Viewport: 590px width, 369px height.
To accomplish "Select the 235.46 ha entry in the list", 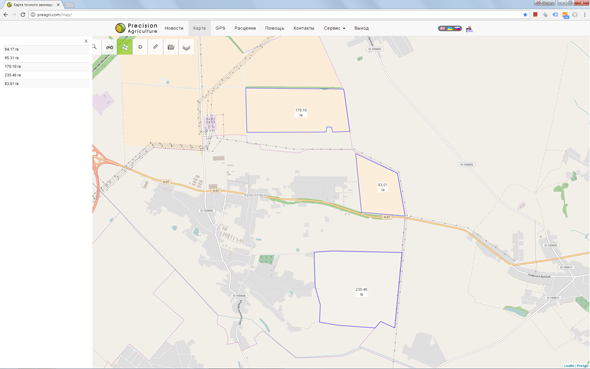I will click(46, 75).
